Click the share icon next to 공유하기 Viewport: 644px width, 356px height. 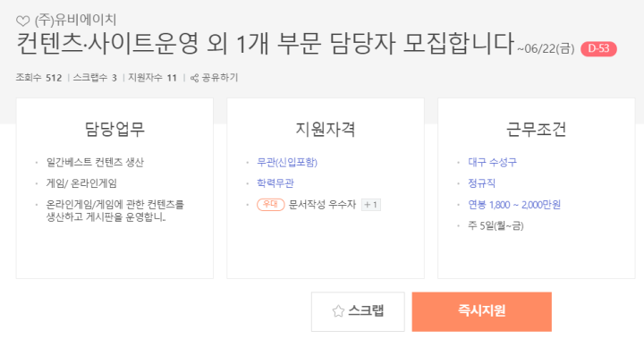194,78
